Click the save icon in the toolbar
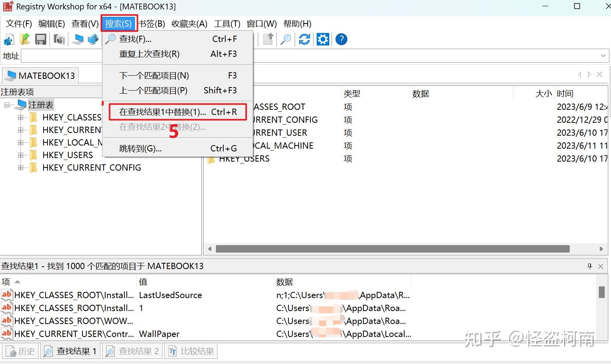 pos(41,39)
